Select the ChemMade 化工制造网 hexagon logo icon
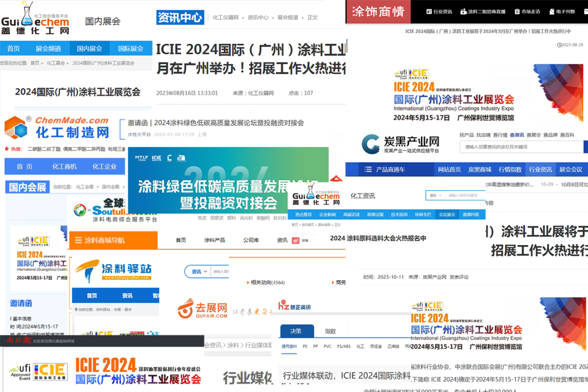588x392 pixels. tap(15, 126)
